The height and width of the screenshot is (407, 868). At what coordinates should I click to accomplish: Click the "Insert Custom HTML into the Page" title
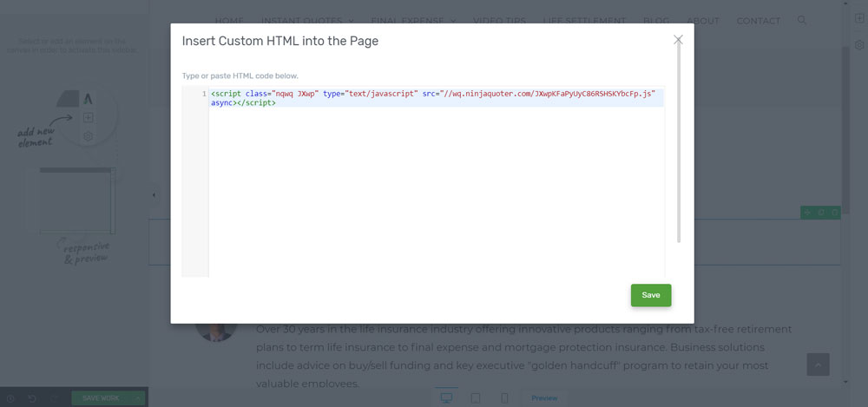pyautogui.click(x=280, y=41)
